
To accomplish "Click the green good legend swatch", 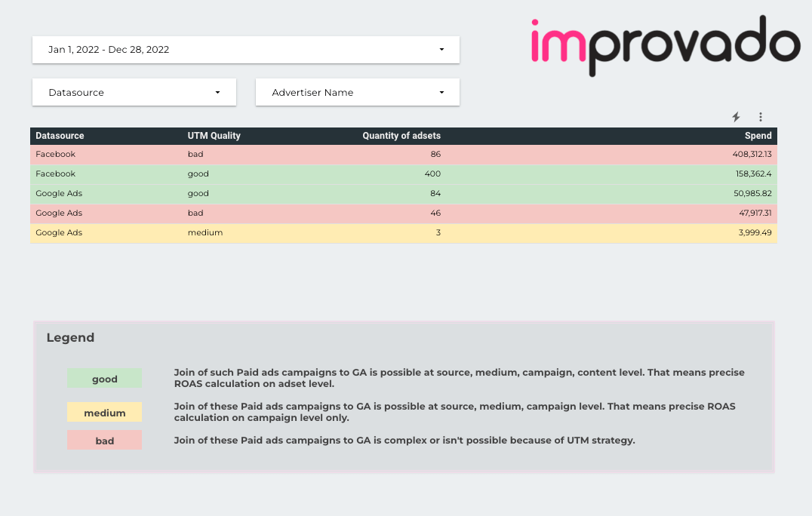I will [105, 378].
